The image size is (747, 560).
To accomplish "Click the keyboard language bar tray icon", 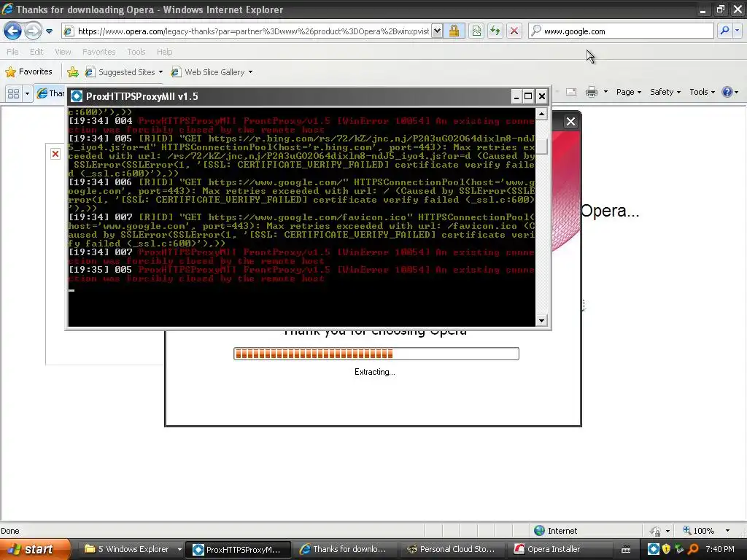I will click(626, 550).
